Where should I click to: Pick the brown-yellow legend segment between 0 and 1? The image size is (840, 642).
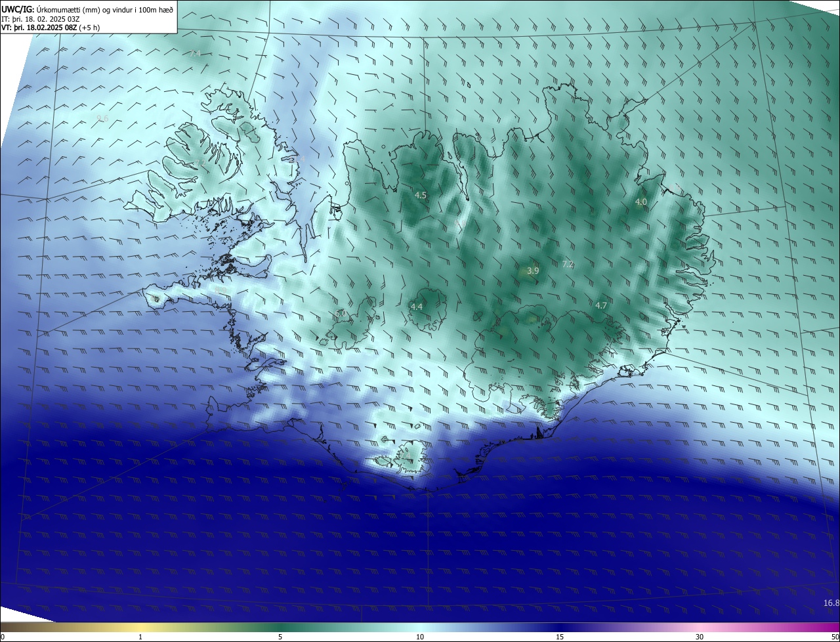click(70, 627)
